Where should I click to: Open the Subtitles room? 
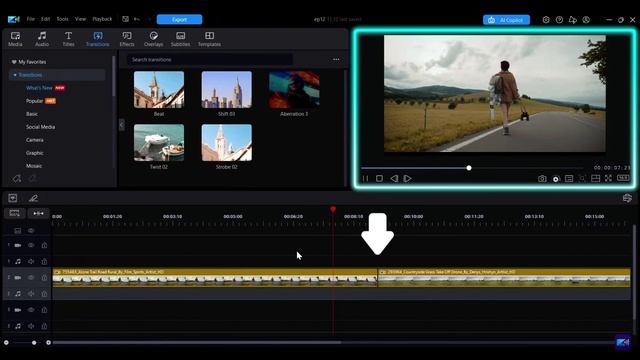180,39
